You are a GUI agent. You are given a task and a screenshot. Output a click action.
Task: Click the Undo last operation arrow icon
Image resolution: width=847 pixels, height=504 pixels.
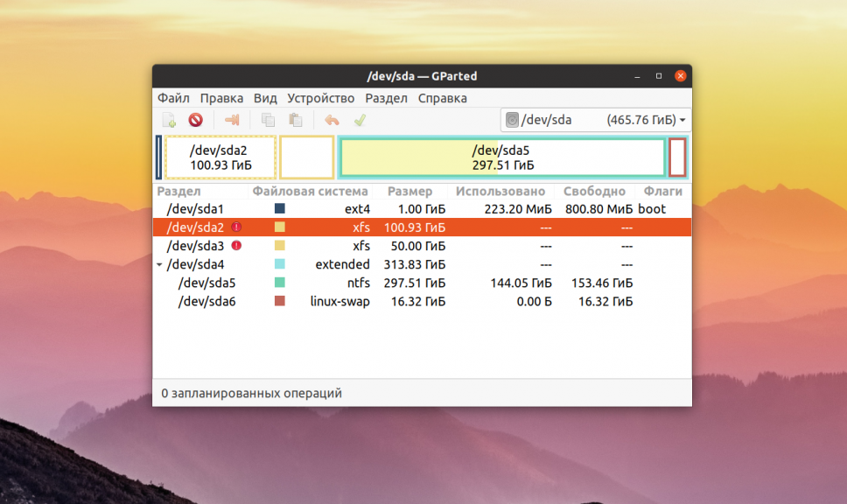[332, 120]
